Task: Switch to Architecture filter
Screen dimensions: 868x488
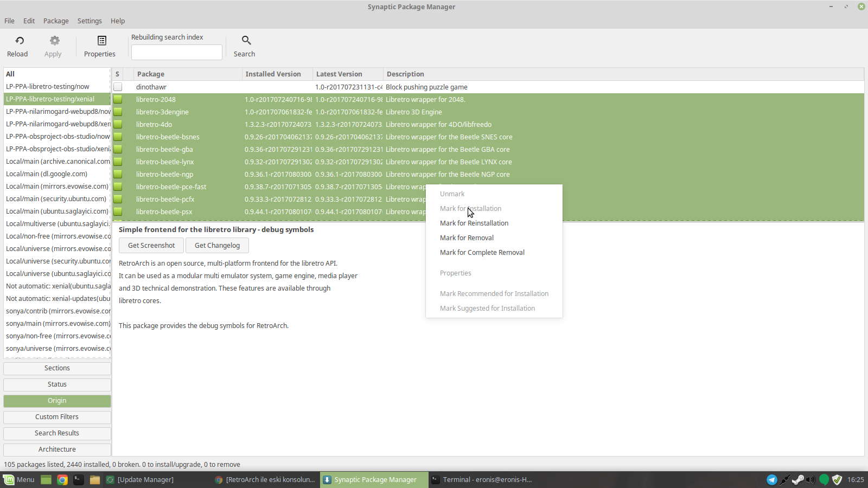Action: tap(57, 450)
